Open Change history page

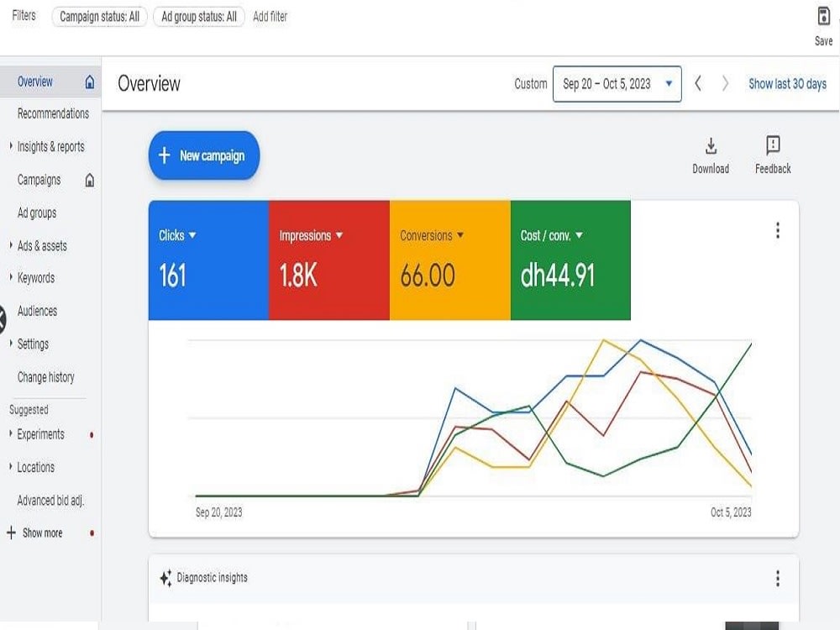[x=45, y=377]
